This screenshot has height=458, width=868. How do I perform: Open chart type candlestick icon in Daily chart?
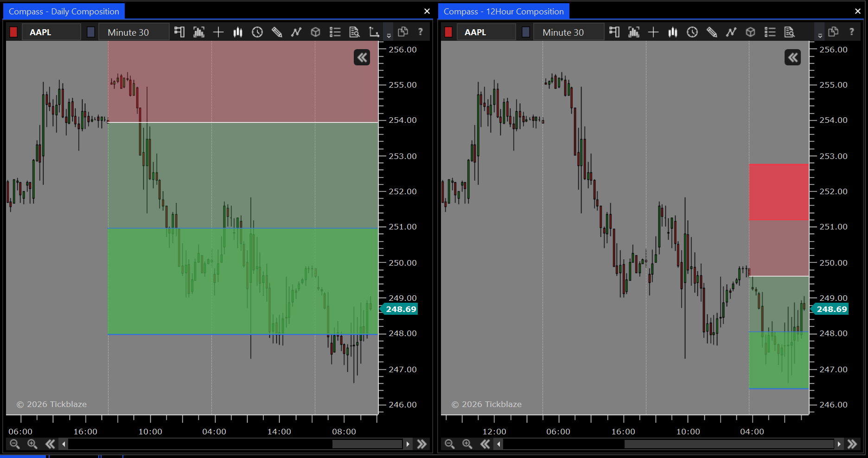click(238, 32)
